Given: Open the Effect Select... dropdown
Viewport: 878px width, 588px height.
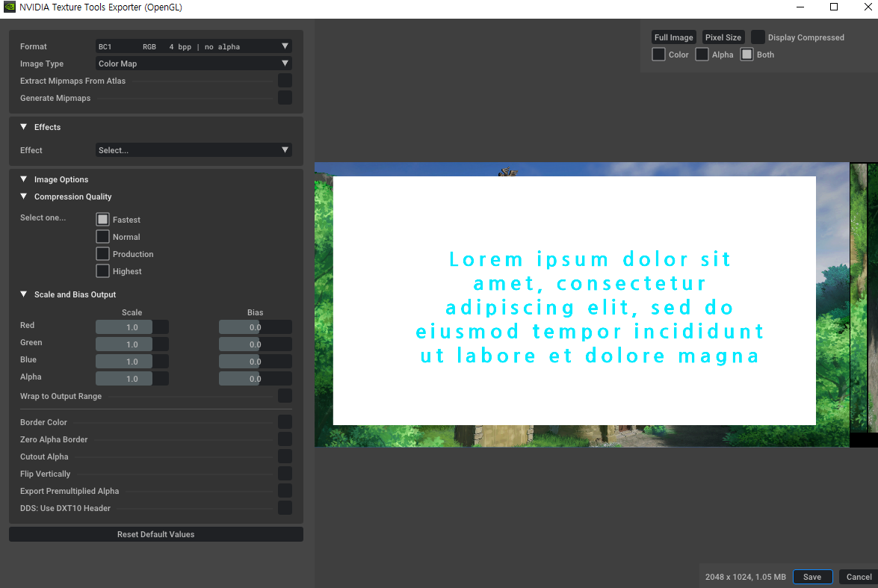Looking at the screenshot, I should (x=194, y=150).
